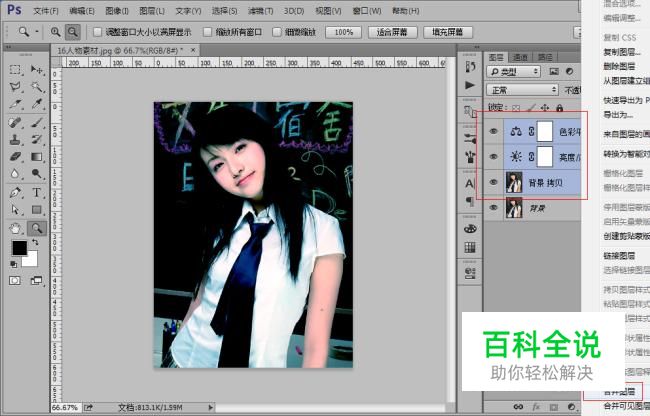Open the Color palette panel icon

470,229
